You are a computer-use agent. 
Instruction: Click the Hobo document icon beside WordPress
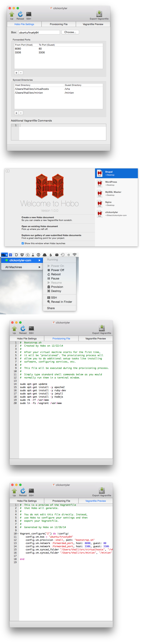click(x=100, y=183)
